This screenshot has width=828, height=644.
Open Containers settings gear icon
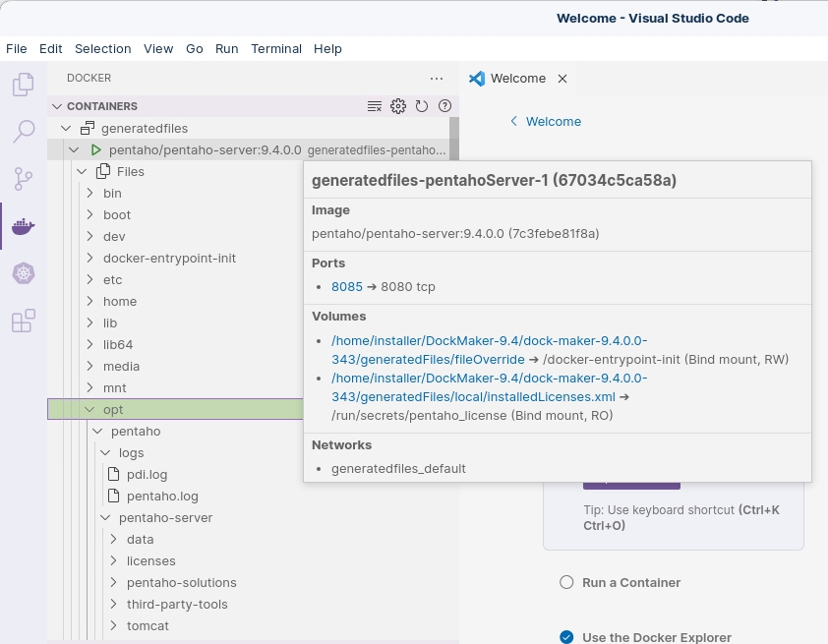(398, 106)
